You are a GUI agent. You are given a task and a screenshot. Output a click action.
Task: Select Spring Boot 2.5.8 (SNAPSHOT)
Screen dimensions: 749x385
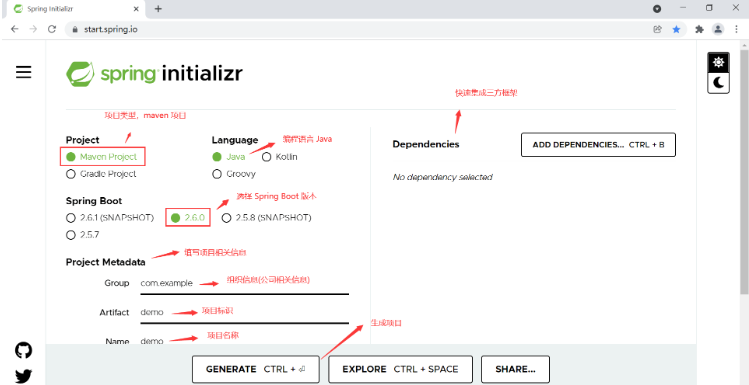[x=226, y=218]
